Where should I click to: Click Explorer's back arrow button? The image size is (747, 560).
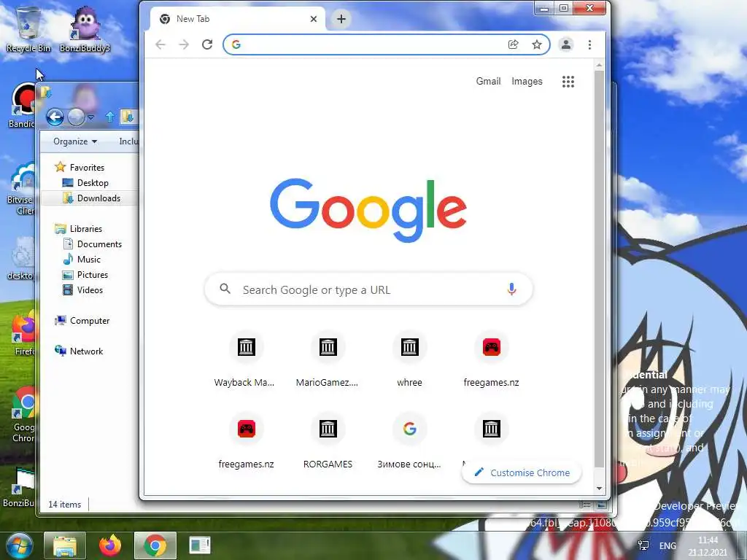pos(55,117)
